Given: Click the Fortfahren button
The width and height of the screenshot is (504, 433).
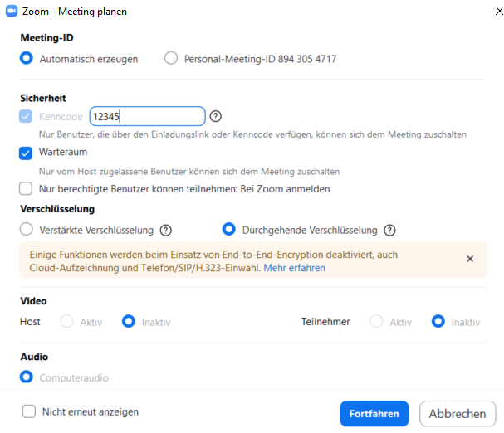Looking at the screenshot, I should coord(374,413).
